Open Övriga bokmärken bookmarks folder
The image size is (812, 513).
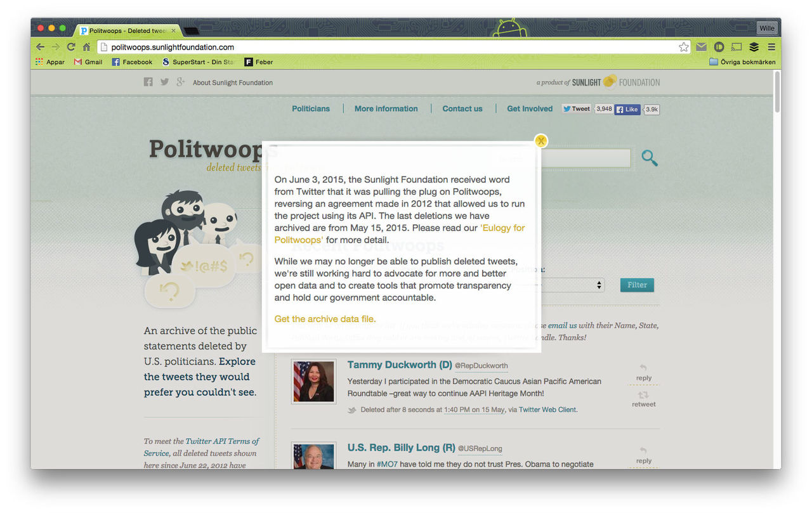point(742,62)
